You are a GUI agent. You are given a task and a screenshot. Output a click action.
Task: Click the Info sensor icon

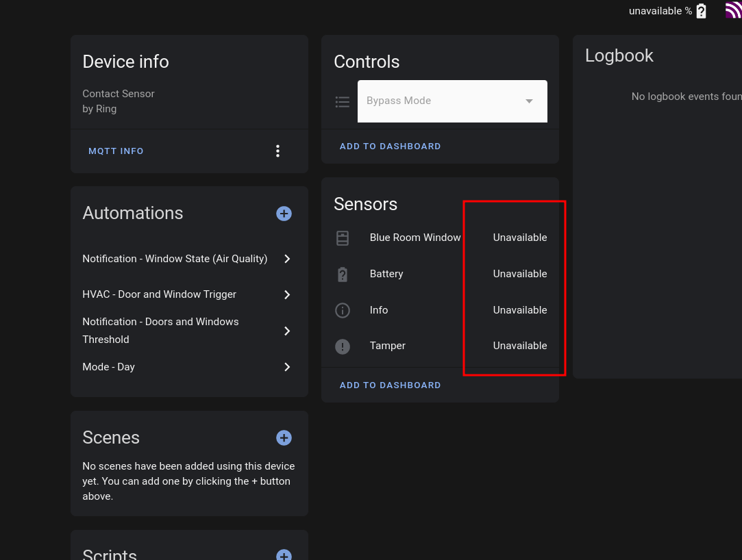click(343, 310)
